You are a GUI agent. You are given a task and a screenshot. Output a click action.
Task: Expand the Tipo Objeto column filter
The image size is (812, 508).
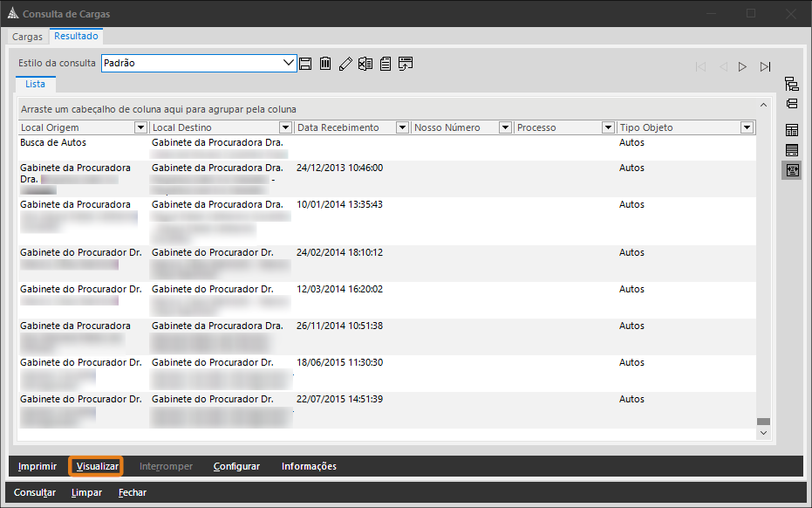(747, 127)
